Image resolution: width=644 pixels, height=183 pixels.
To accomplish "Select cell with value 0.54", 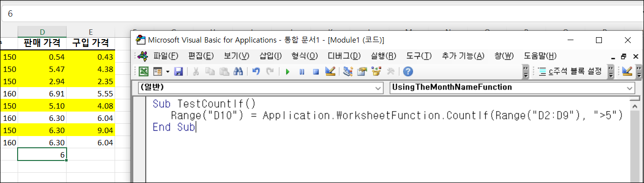I will point(42,56).
